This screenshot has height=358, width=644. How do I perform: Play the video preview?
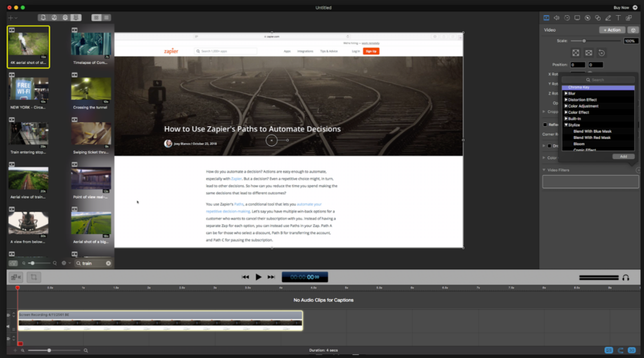tap(258, 277)
